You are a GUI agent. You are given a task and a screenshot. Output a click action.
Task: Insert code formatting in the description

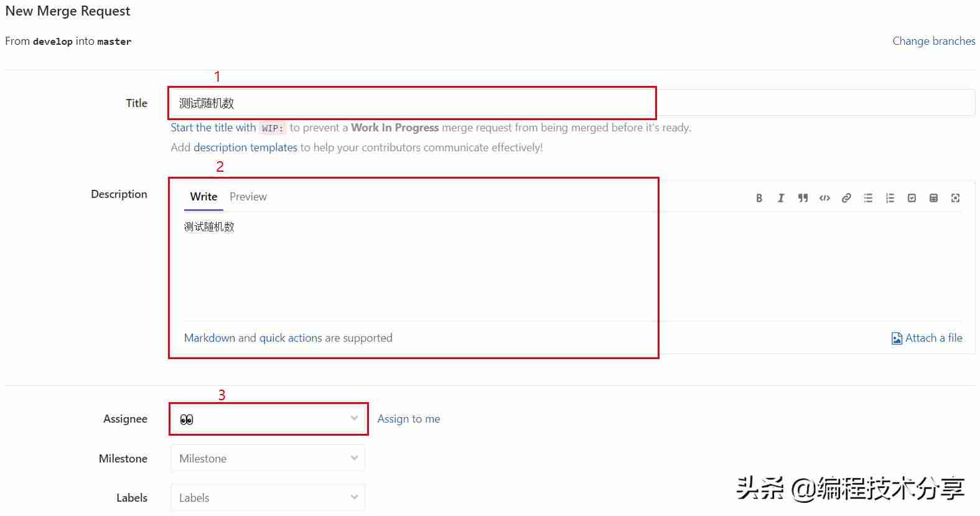click(824, 198)
